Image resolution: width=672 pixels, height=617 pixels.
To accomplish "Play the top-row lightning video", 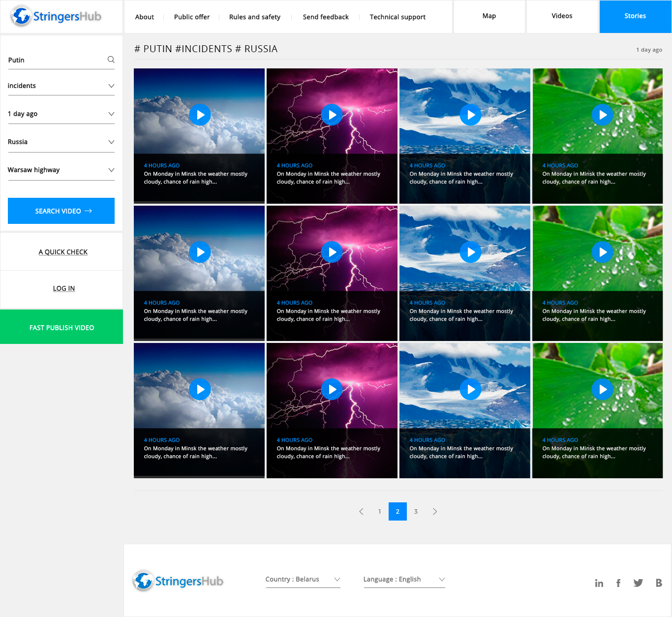I will [332, 115].
